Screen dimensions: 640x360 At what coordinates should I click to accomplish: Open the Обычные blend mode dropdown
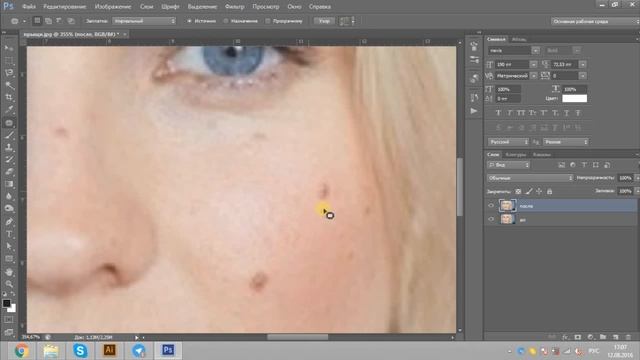pyautogui.click(x=530, y=178)
